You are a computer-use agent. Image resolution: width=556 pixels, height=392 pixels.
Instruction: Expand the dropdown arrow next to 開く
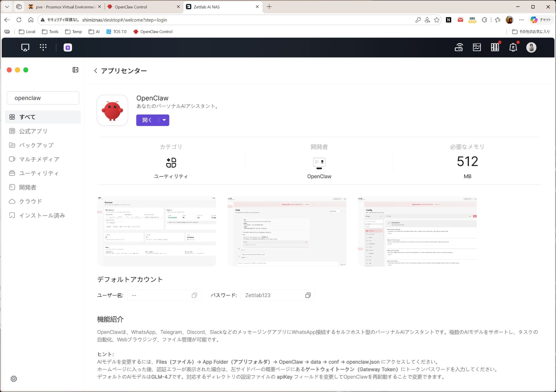point(164,120)
